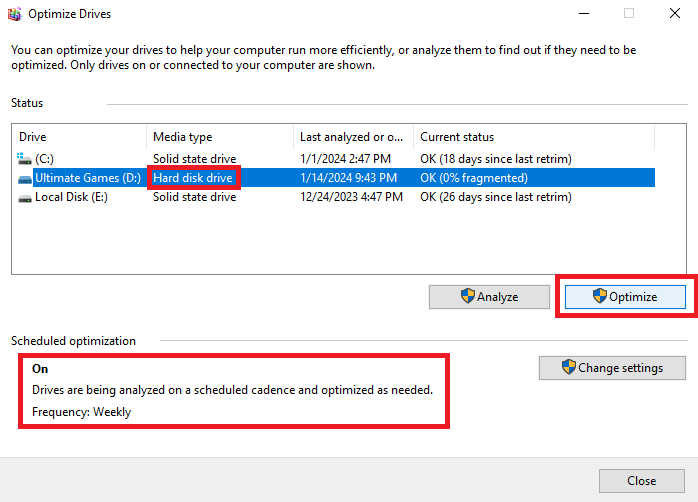Screen dimensions: 698x502
Task: Click the shield icon on Analyze button
Action: click(x=467, y=297)
